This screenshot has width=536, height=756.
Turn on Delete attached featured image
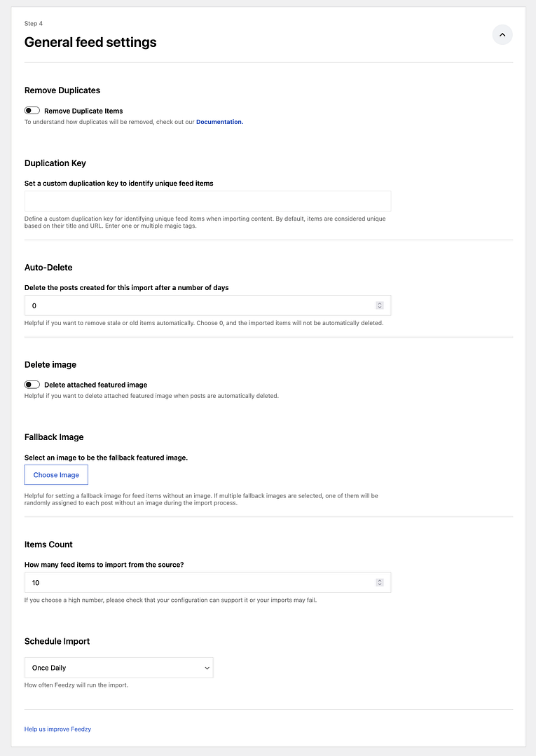(32, 384)
